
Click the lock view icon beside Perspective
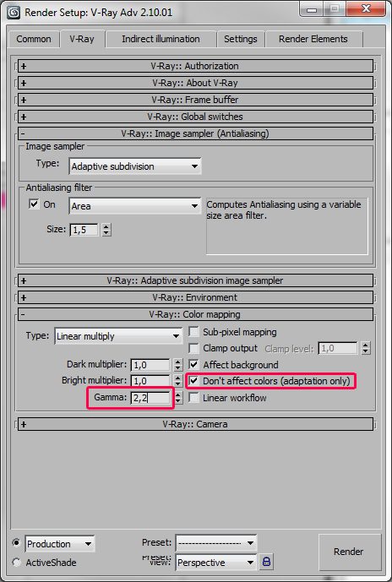tap(266, 562)
